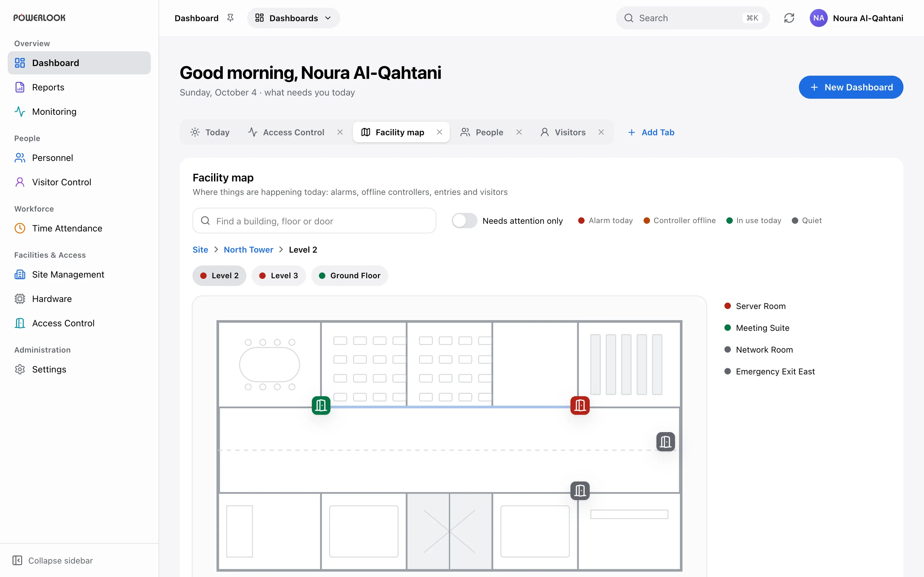
Task: Click the building, floor or door search field
Action: click(314, 221)
